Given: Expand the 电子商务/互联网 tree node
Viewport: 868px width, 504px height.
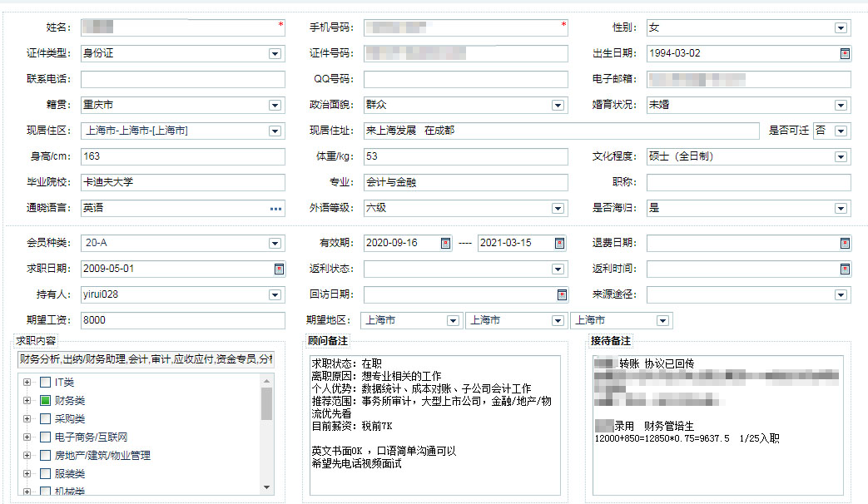Looking at the screenshot, I should pyautogui.click(x=27, y=437).
